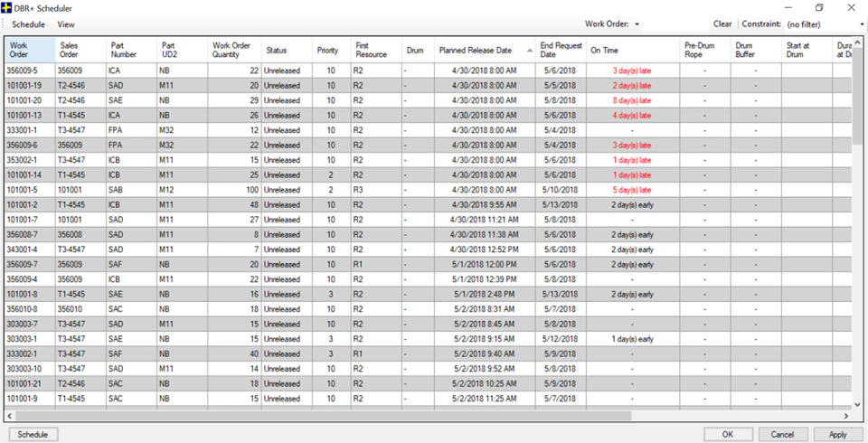Viewport: 868px width, 443px height.
Task: Click the Drum Buffer column header
Action: [756, 50]
